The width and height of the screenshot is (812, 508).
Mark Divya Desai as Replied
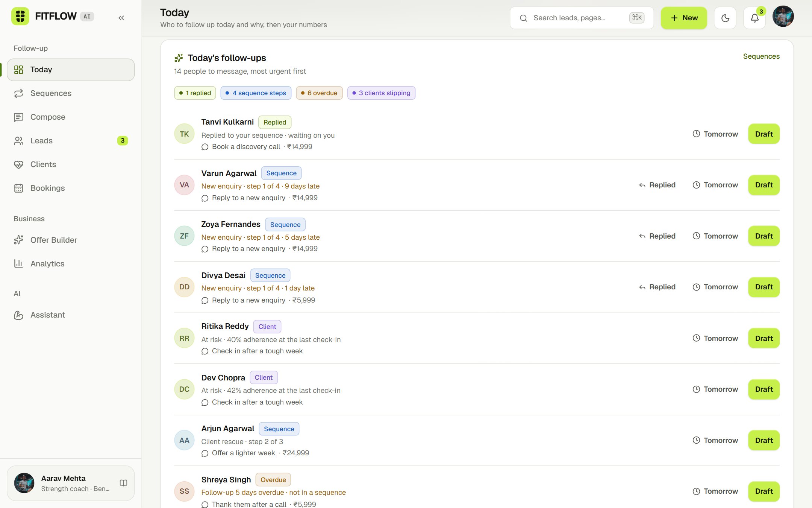tap(657, 287)
